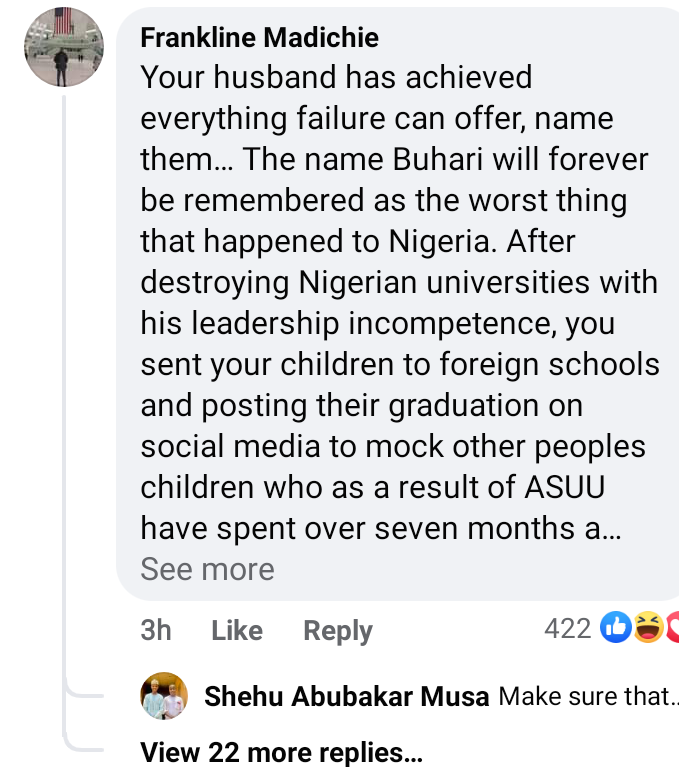Open Frankline Madichie's profile name link

[259, 38]
